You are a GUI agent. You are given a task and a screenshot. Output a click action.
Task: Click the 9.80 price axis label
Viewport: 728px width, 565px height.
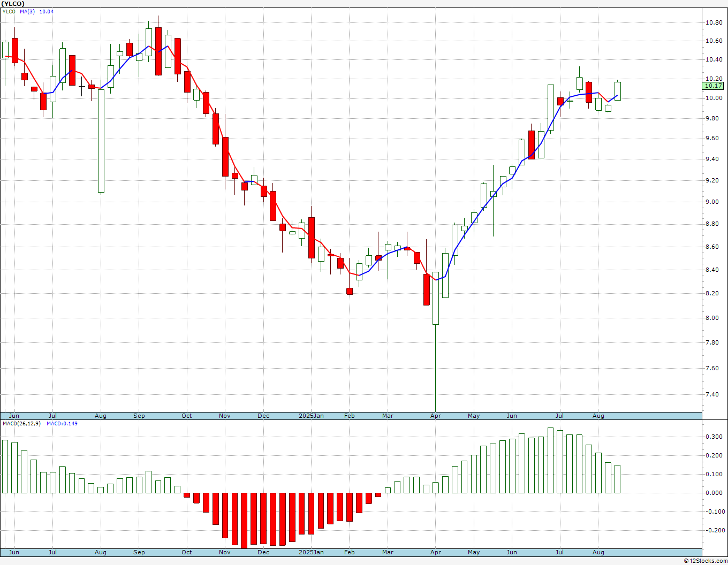[x=714, y=118]
